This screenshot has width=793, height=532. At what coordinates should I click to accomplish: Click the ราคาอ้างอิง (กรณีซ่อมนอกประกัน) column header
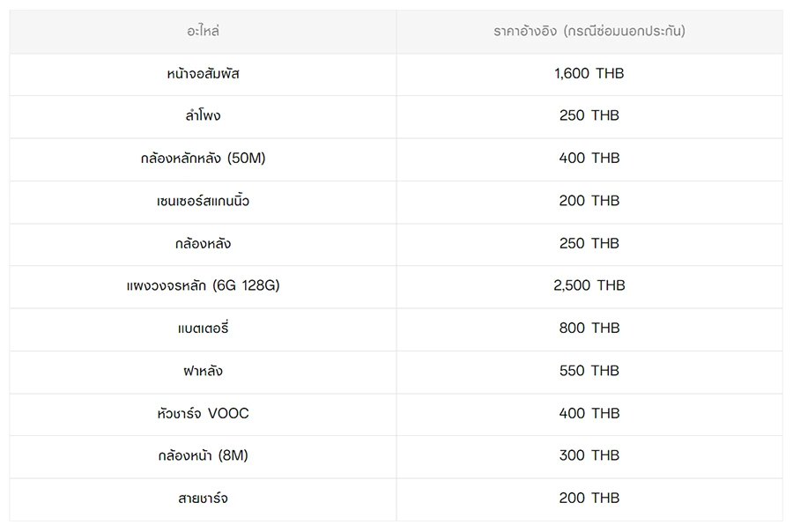click(589, 31)
